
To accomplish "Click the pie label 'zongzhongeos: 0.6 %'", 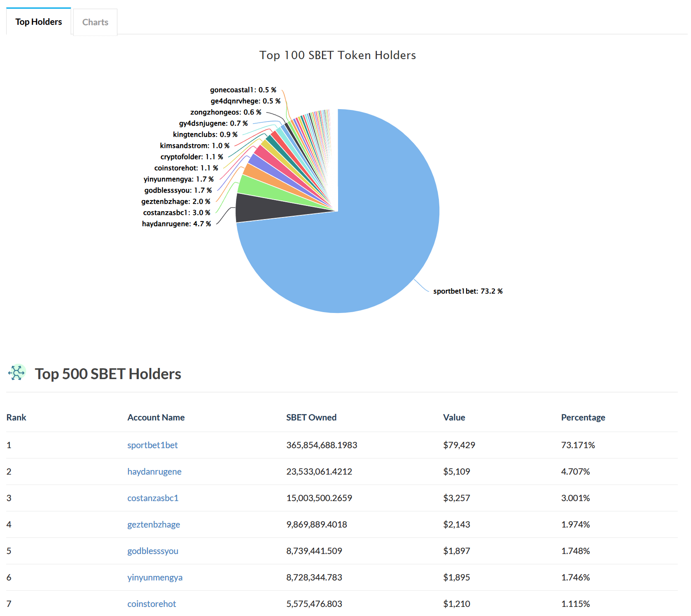I will pos(226,112).
